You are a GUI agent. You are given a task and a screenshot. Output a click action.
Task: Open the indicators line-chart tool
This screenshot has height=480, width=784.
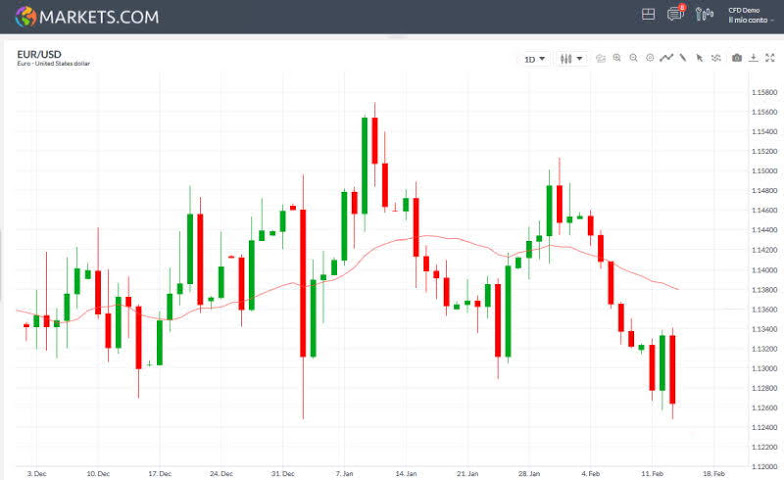pos(666,58)
